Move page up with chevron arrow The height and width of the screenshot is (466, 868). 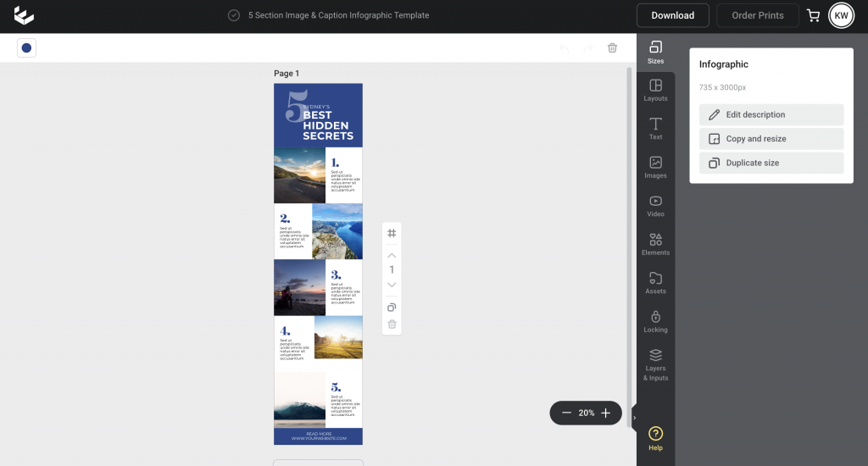[x=392, y=255]
